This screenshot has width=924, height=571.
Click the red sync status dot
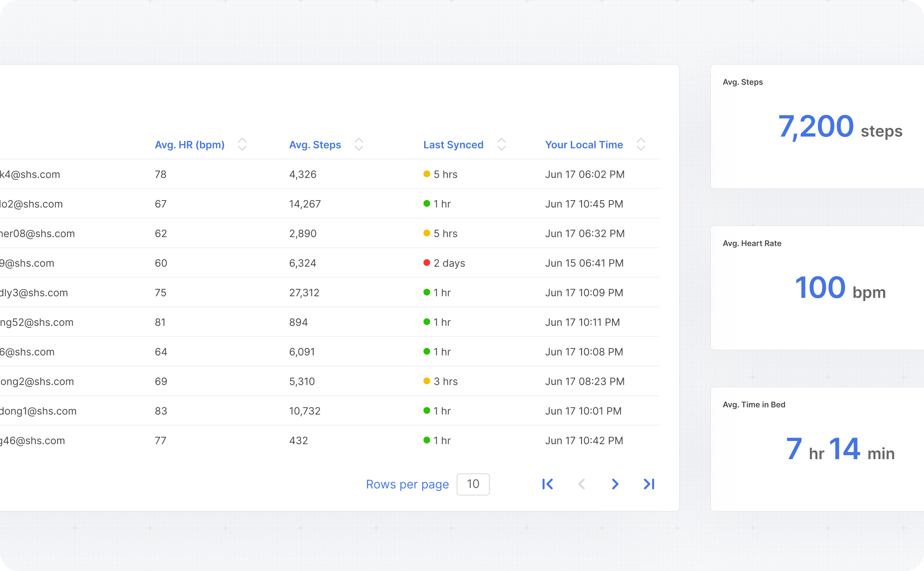coord(427,263)
